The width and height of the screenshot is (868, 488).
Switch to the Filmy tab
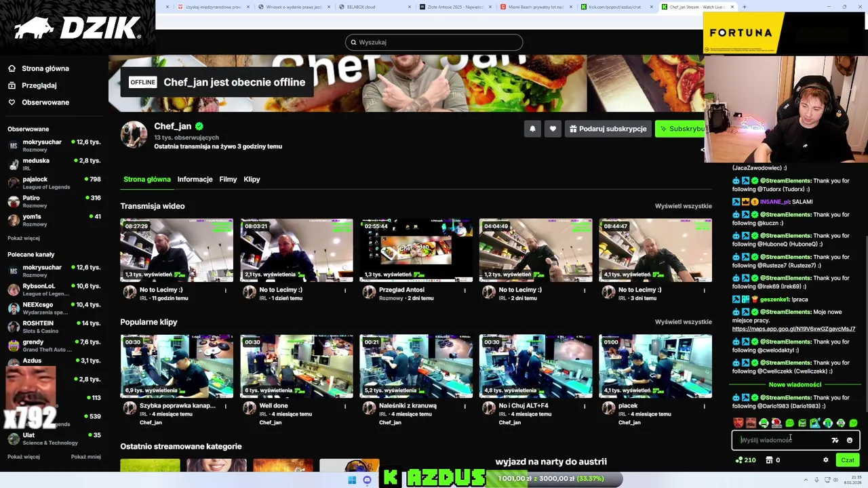pyautogui.click(x=228, y=180)
